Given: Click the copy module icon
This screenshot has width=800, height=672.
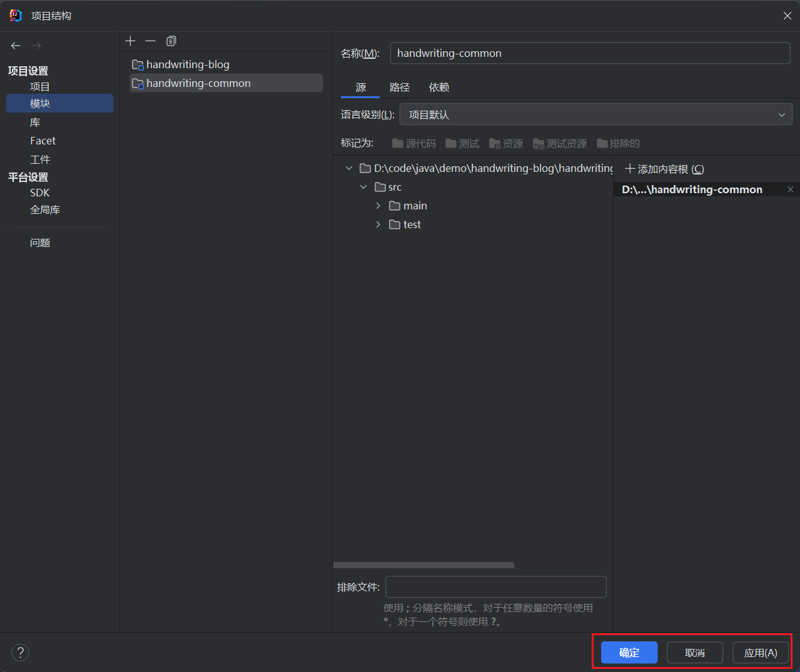Looking at the screenshot, I should click(171, 41).
